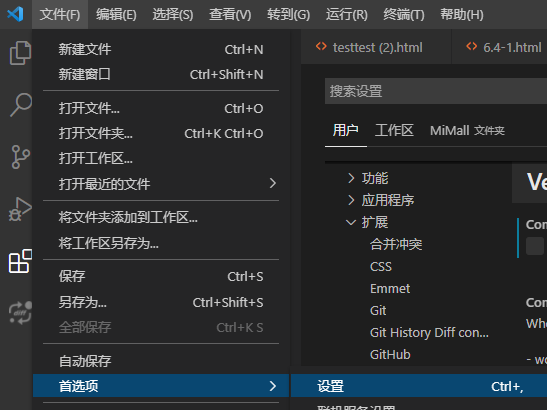
Task: Open the 选择(S) menu
Action: pyautogui.click(x=173, y=14)
